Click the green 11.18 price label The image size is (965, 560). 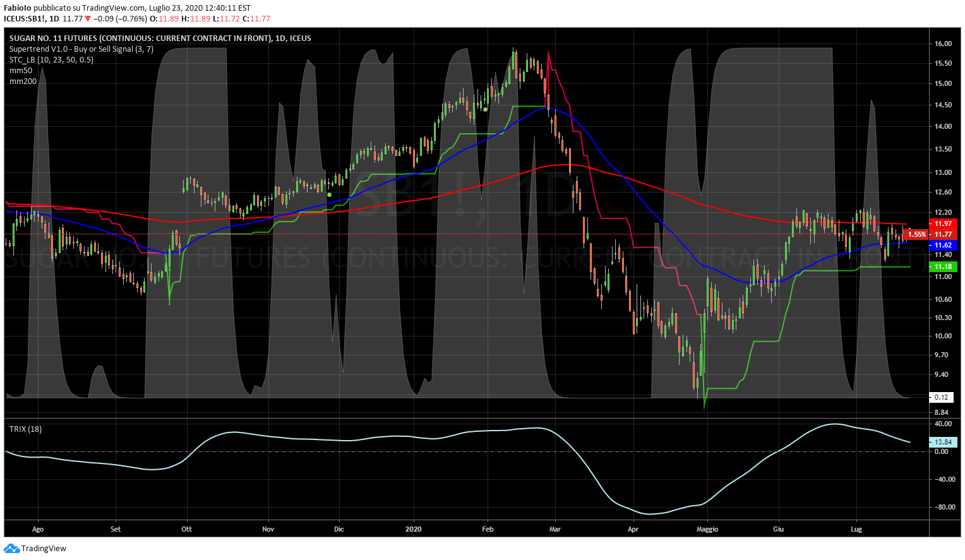point(943,267)
